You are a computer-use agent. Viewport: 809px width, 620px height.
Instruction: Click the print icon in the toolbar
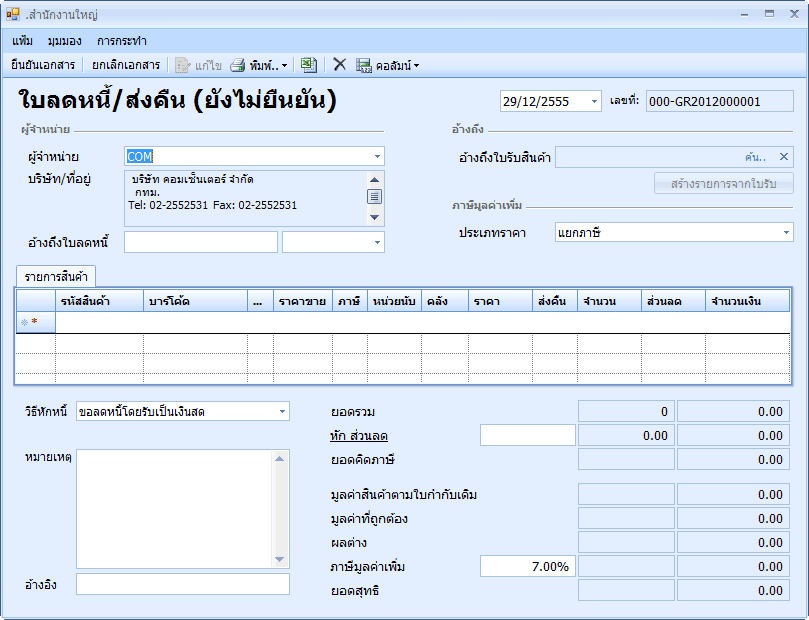tap(238, 65)
